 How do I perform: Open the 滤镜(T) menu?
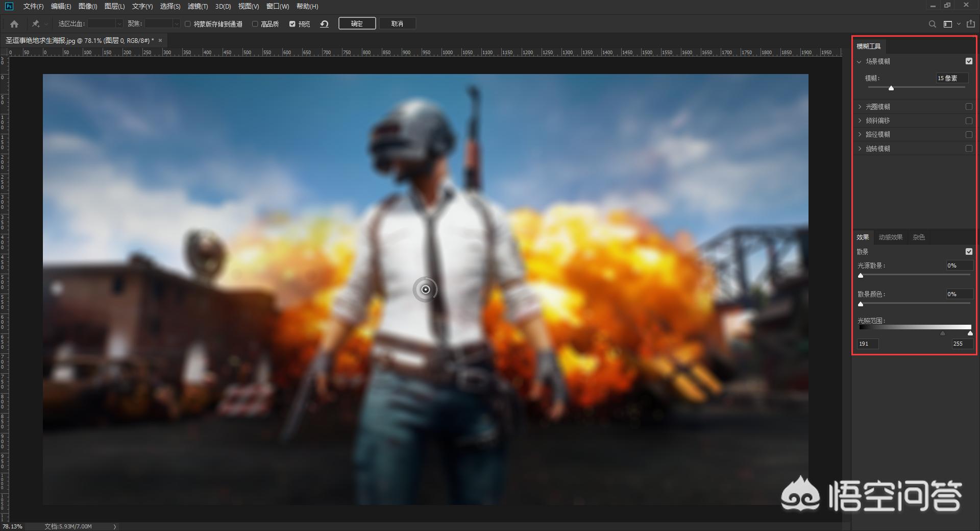point(198,6)
